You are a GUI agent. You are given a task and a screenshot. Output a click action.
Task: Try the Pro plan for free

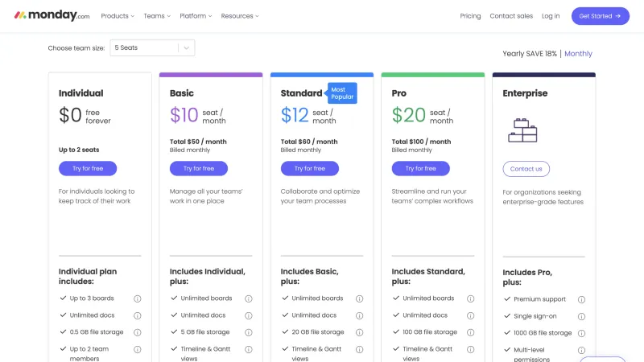click(420, 168)
